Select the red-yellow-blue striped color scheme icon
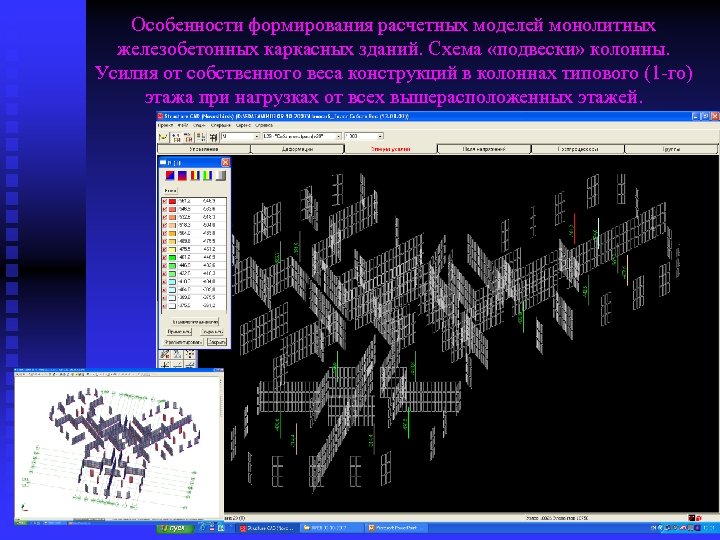 click(195, 175)
